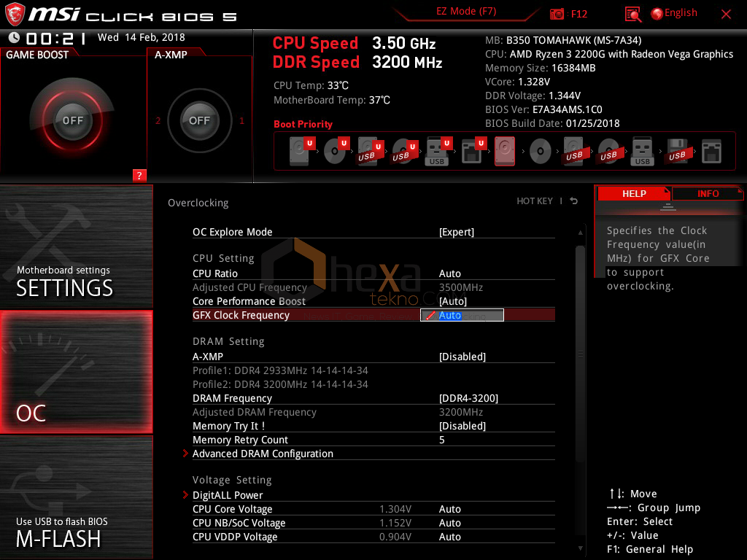Select the legacy USB key boot device
747x560 pixels.
click(x=642, y=152)
